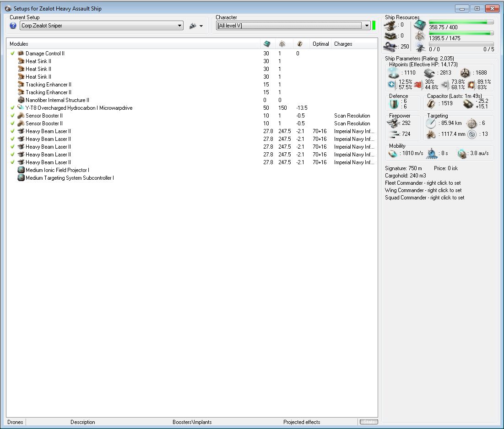Click the align time icon showing 8 s
Screen dimensions: 504x429
(x=431, y=154)
